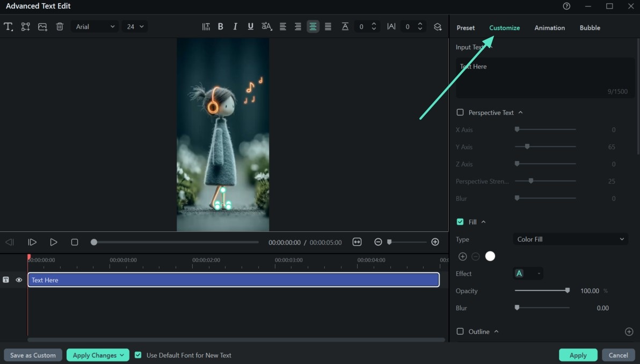The height and width of the screenshot is (364, 640).
Task: Open the font size 24 dropdown
Action: point(135,26)
